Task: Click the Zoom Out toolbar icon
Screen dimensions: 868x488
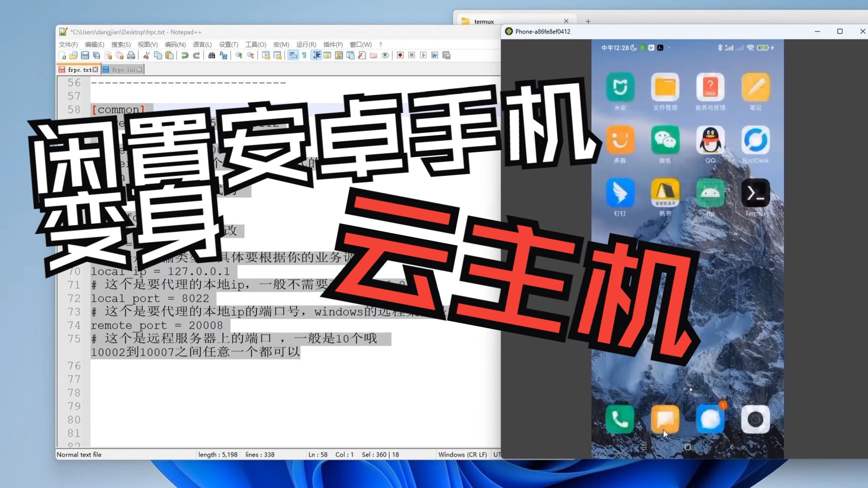Action: point(250,55)
